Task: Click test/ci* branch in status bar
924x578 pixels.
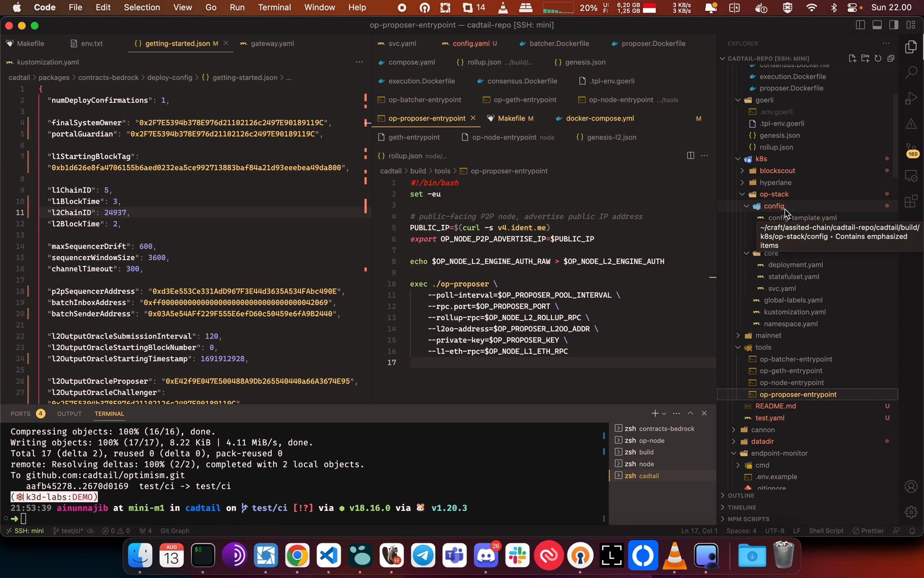Action: click(x=69, y=531)
